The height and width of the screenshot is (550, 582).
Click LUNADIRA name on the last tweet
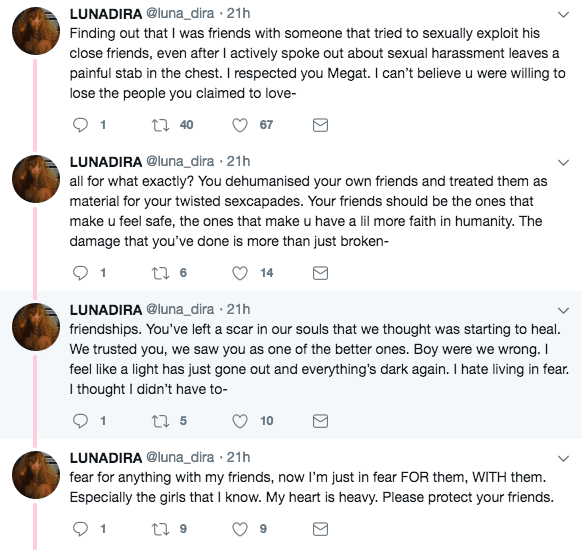106,458
